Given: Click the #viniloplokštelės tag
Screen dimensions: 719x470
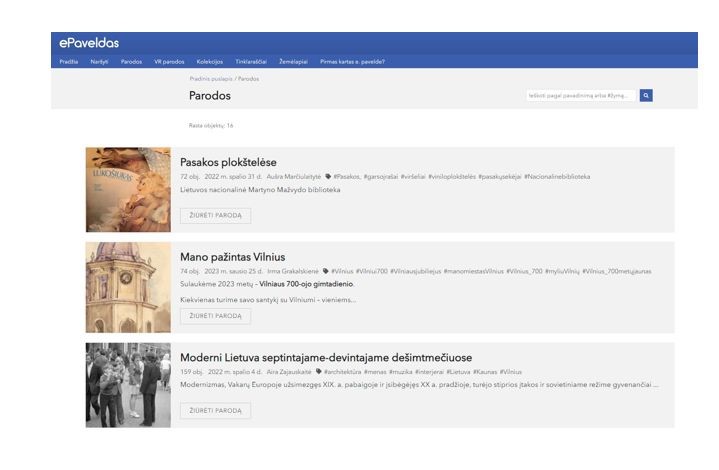Looking at the screenshot, I should [452, 177].
